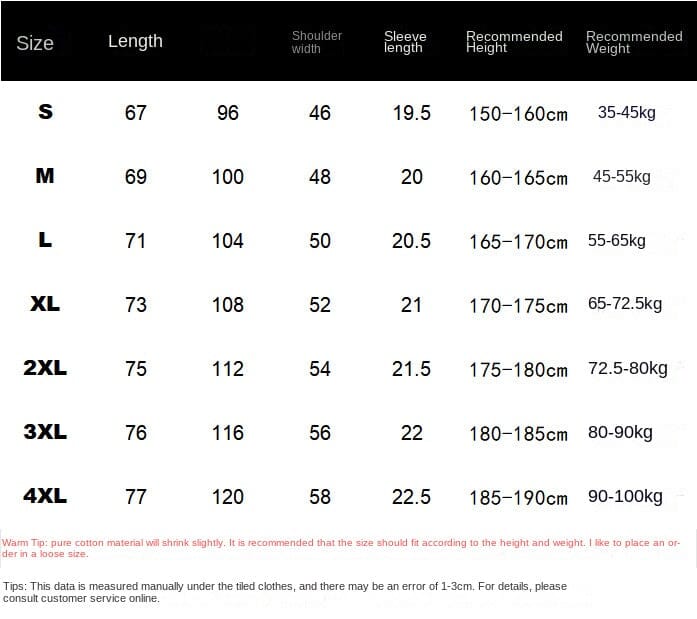The image size is (697, 619).
Task: Click the Size column header
Action: [35, 43]
